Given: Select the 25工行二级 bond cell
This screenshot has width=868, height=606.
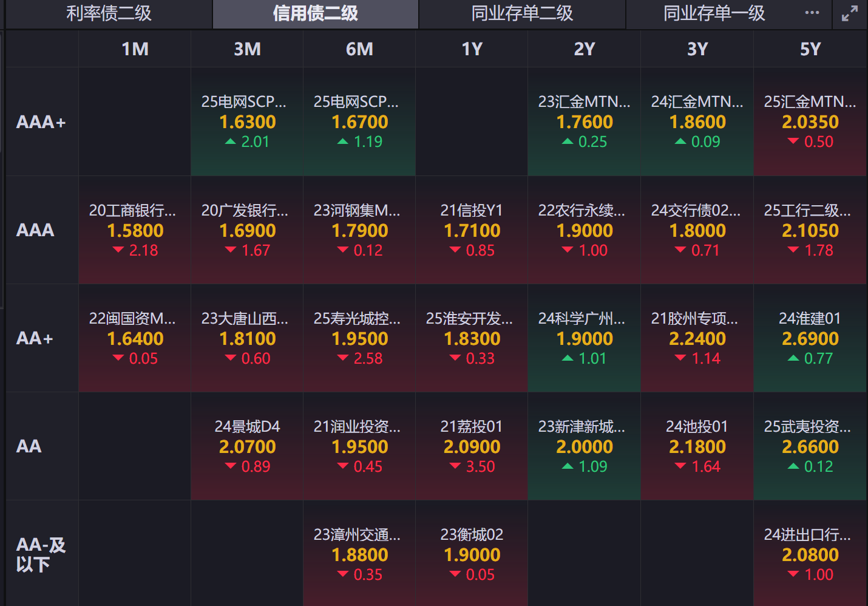Looking at the screenshot, I should 810,230.
